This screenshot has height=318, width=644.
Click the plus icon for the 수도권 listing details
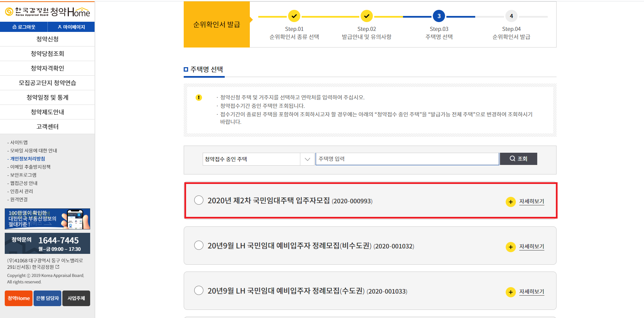(x=510, y=292)
